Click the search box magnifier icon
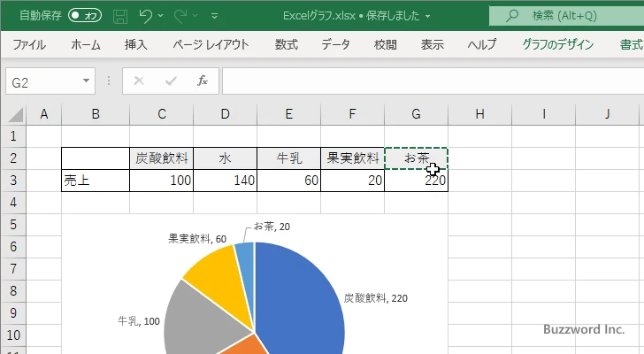This screenshot has width=644, height=354. (x=511, y=16)
